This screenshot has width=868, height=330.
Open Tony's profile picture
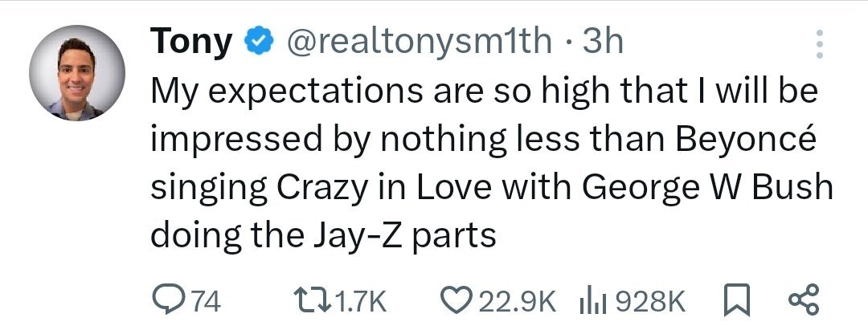(x=77, y=73)
